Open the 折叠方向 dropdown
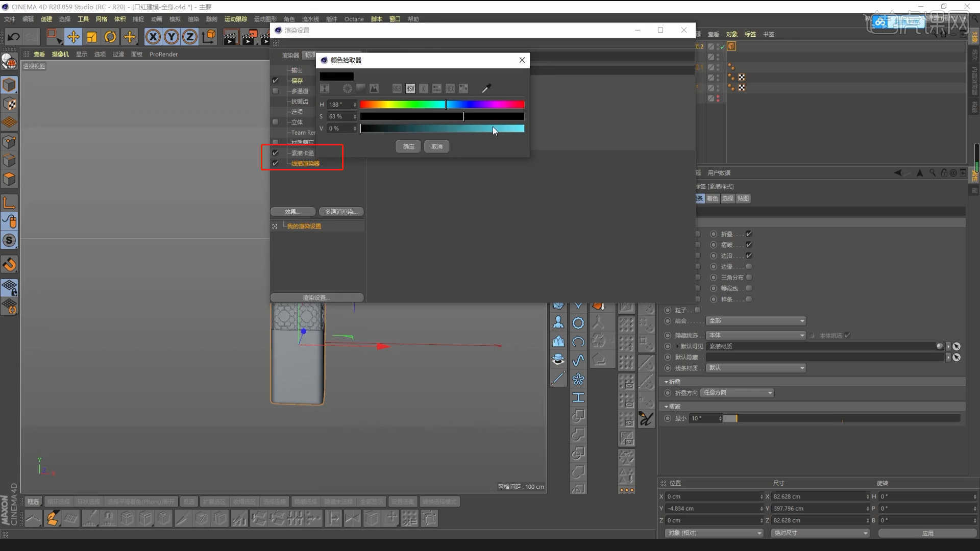Screen dimensions: 980x551 [737, 393]
